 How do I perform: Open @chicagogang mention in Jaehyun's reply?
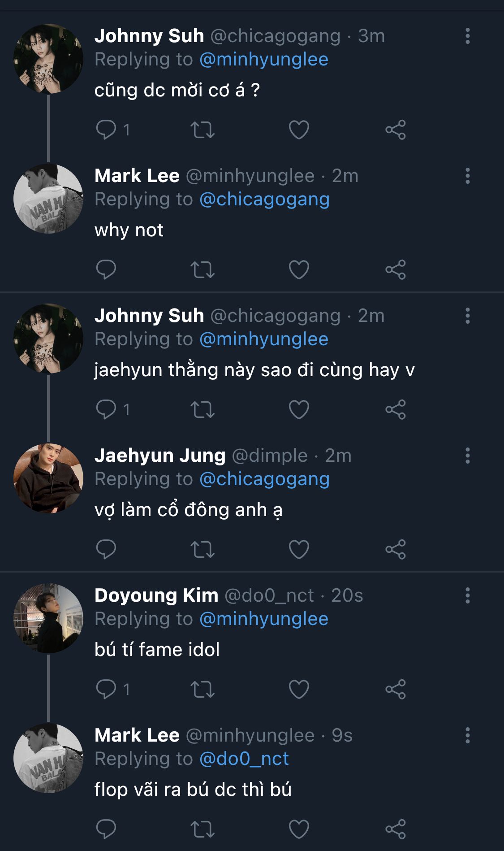[264, 479]
